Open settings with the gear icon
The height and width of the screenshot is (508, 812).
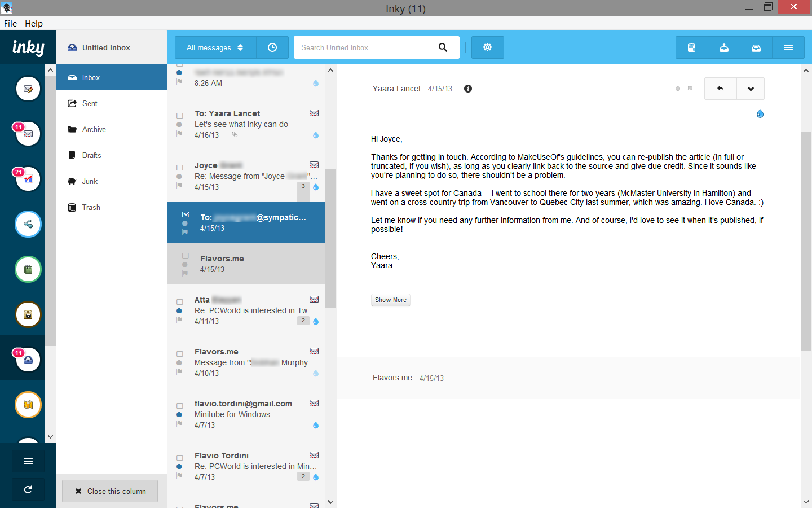coord(488,47)
